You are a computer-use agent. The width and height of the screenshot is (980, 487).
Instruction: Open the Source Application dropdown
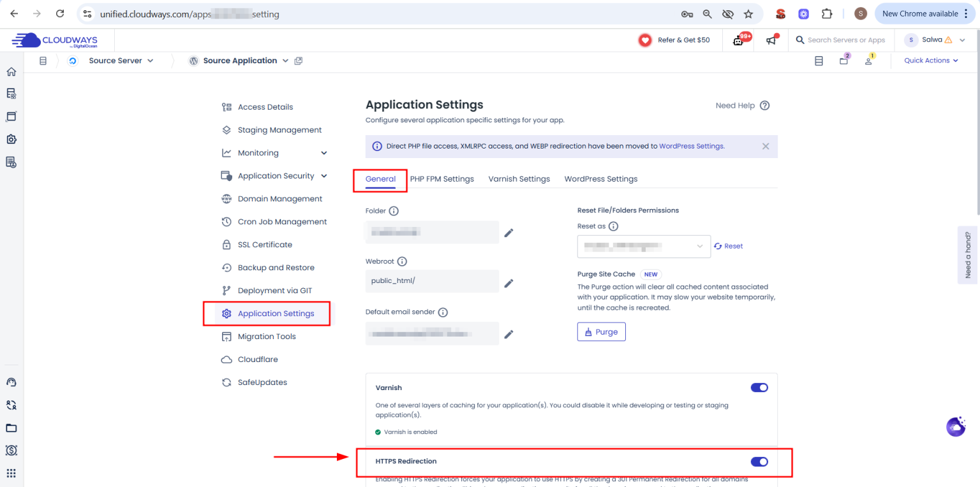[245, 61]
